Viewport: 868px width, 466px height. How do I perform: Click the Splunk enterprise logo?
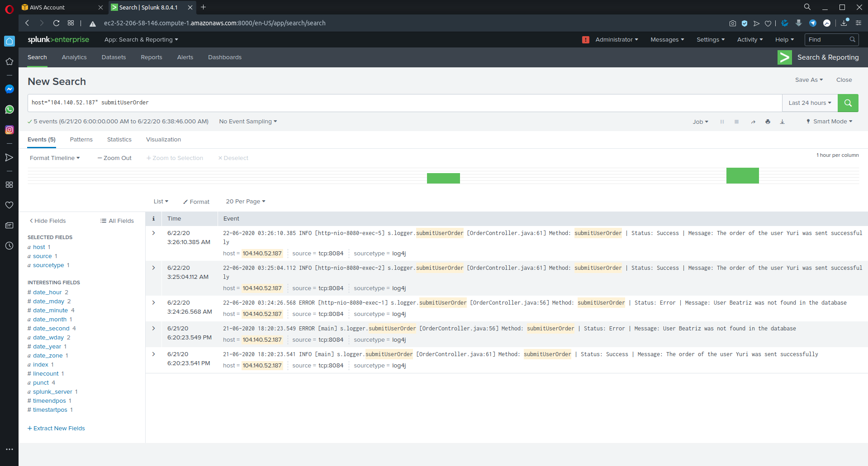(58, 40)
